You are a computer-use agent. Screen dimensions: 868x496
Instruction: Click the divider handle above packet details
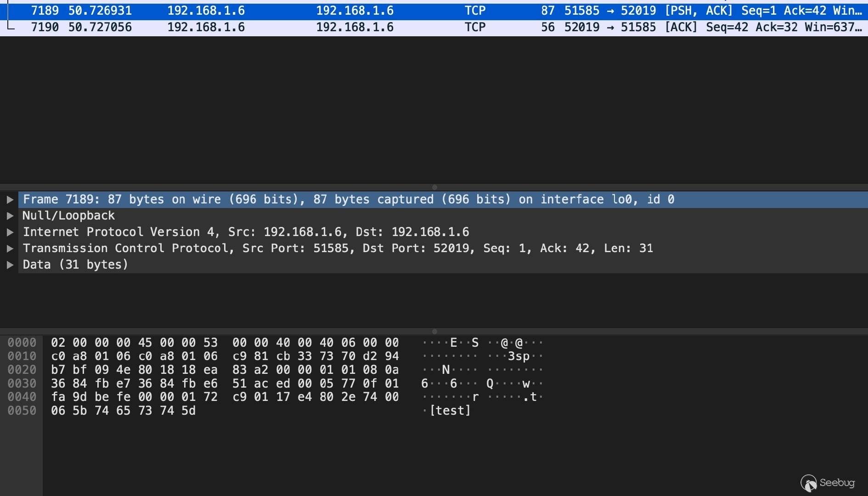pyautogui.click(x=434, y=187)
